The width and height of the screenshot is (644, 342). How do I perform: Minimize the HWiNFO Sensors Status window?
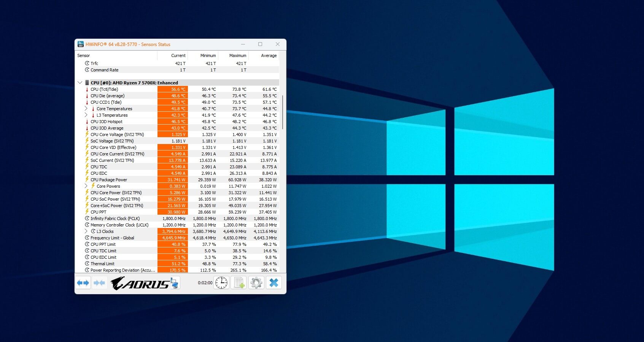(243, 44)
